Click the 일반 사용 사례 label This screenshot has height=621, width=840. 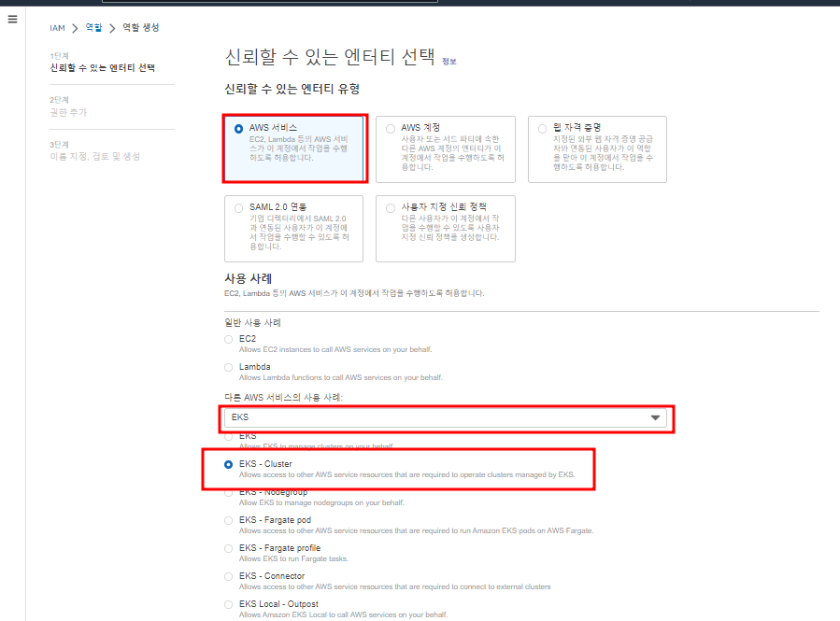point(252,323)
